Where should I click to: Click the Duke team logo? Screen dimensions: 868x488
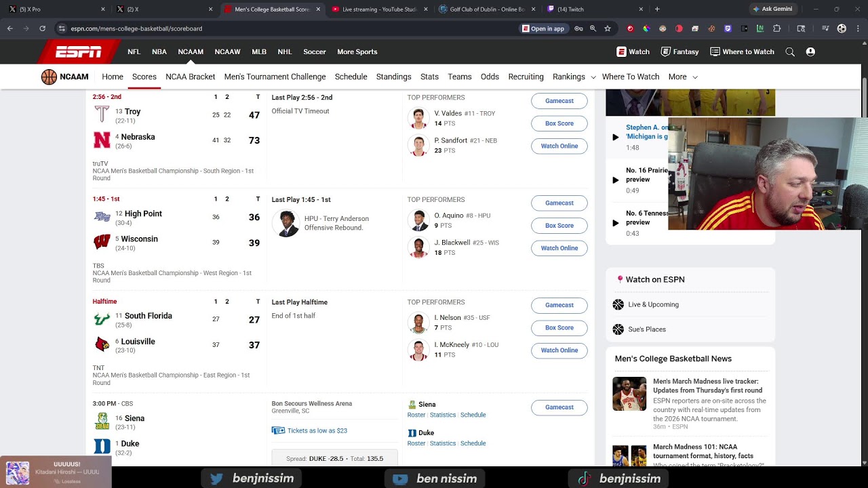(102, 447)
